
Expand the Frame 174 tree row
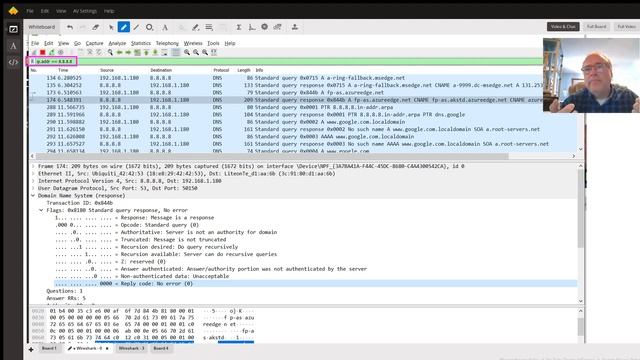pos(33,166)
